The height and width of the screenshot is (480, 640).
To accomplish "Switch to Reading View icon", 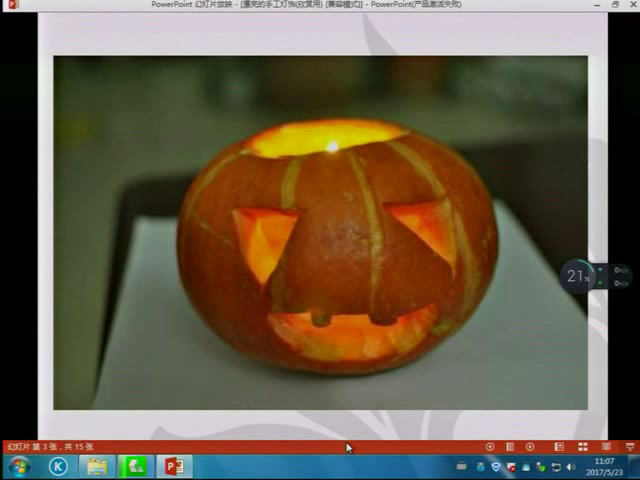I will pos(607,447).
